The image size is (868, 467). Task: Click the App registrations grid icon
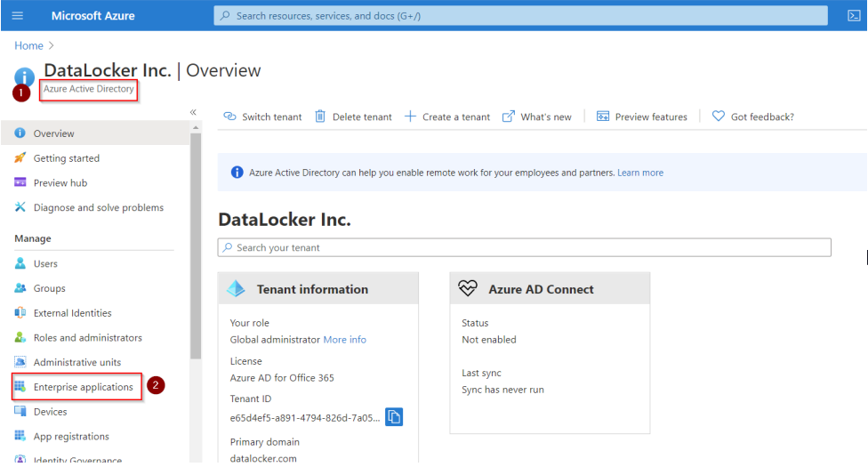tap(20, 436)
